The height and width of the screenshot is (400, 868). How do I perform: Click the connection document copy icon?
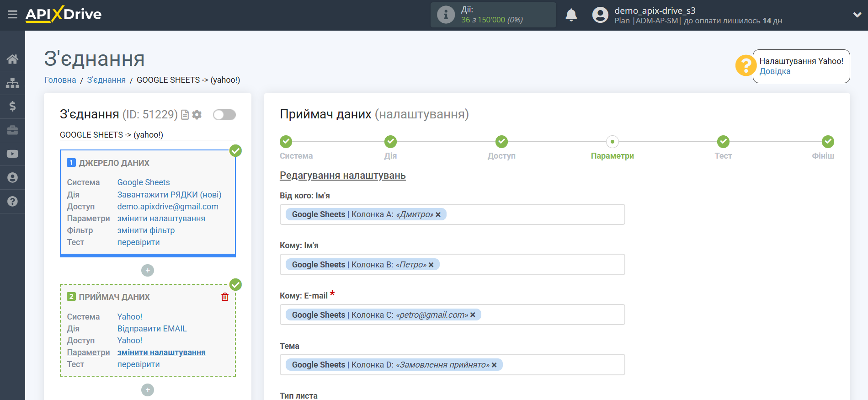(185, 115)
